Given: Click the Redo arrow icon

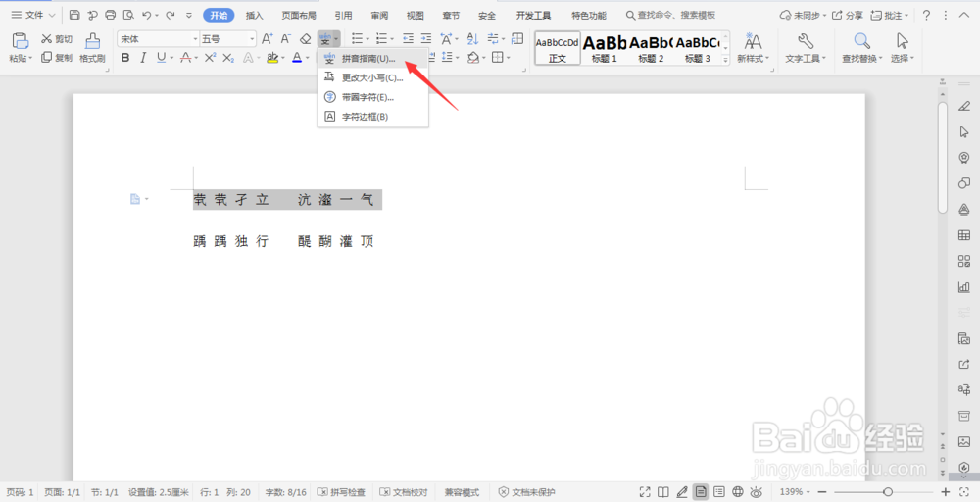Looking at the screenshot, I should 170,15.
